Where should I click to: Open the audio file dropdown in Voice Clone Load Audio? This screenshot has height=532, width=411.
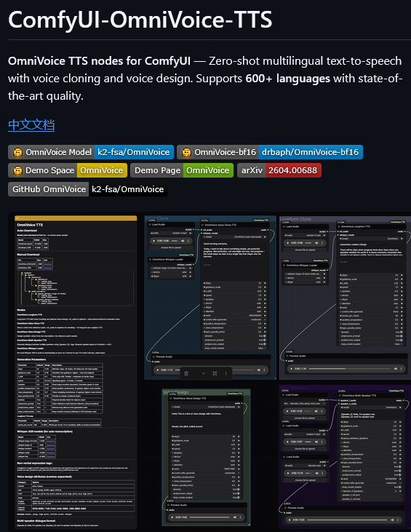click(171, 233)
